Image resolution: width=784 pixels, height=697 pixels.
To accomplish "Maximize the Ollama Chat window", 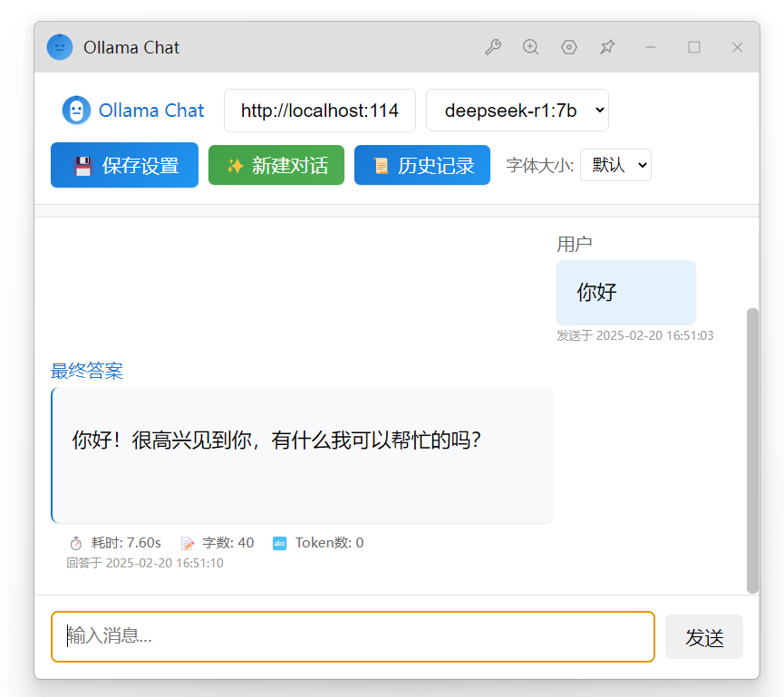I will (x=694, y=47).
